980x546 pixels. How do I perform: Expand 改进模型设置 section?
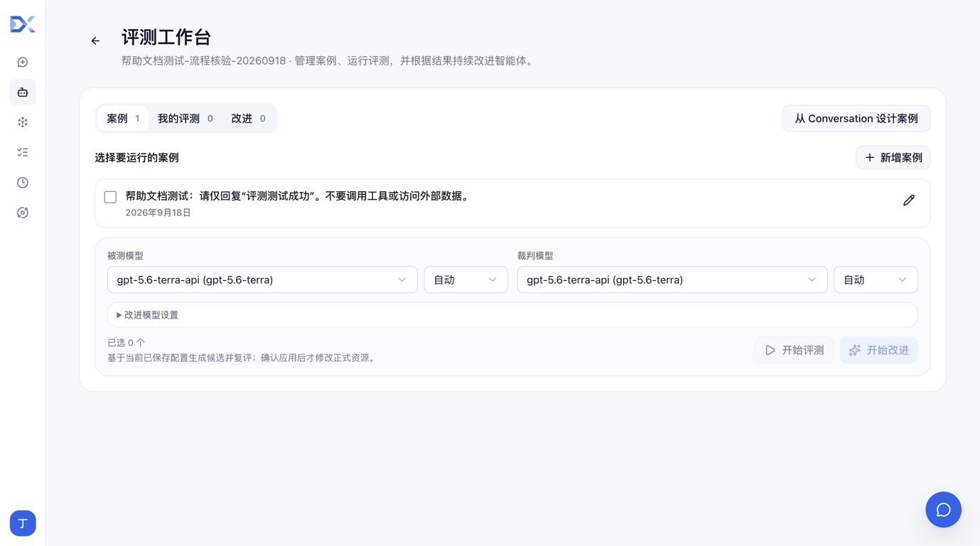tap(512, 315)
